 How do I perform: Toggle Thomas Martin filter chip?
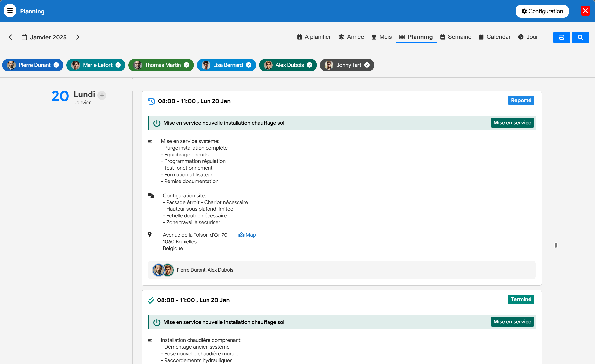(161, 65)
